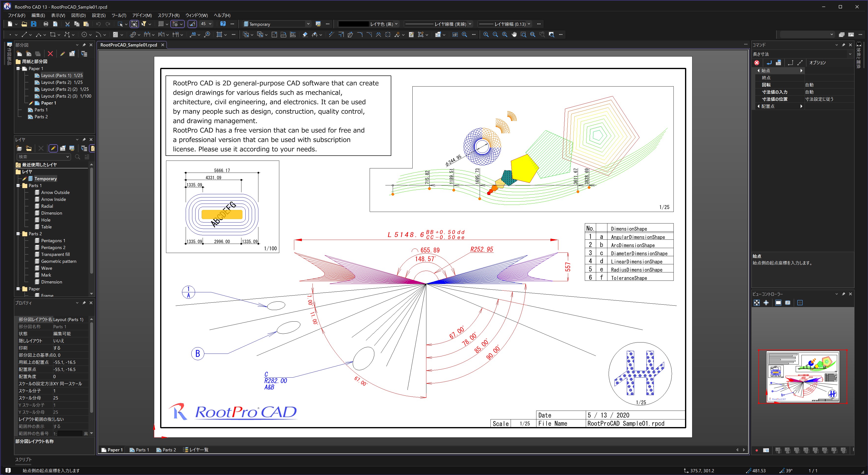This screenshot has width=868, height=475.
Task: Open the 図形(D) menu
Action: pyautogui.click(x=79, y=15)
